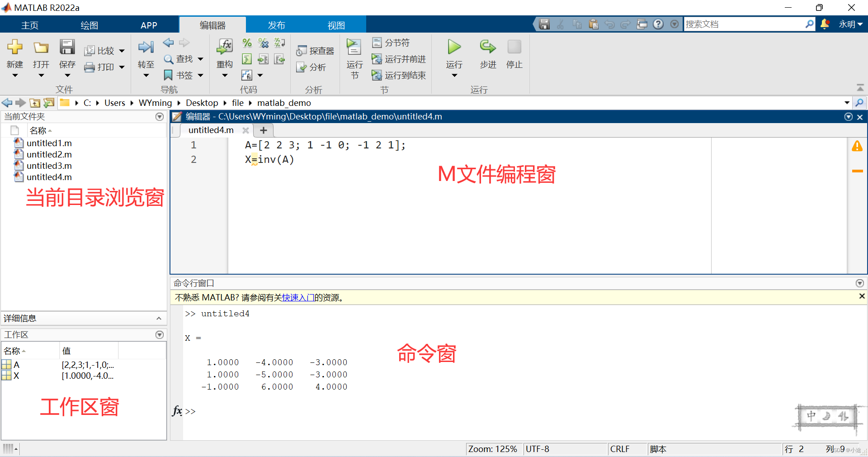This screenshot has height=457, width=868.
Task: Click the wrap comments icon
Action: point(279,43)
